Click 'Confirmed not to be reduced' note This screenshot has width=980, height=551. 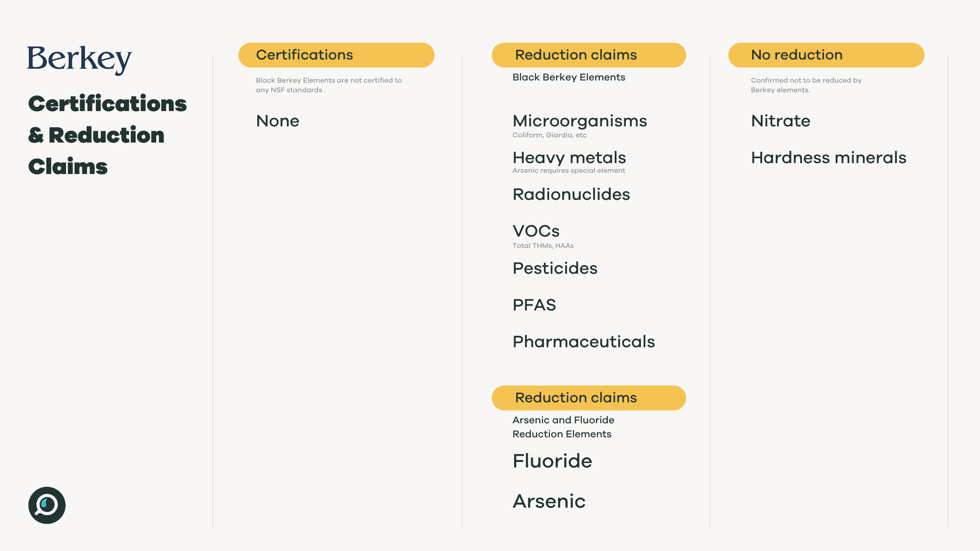(x=806, y=85)
